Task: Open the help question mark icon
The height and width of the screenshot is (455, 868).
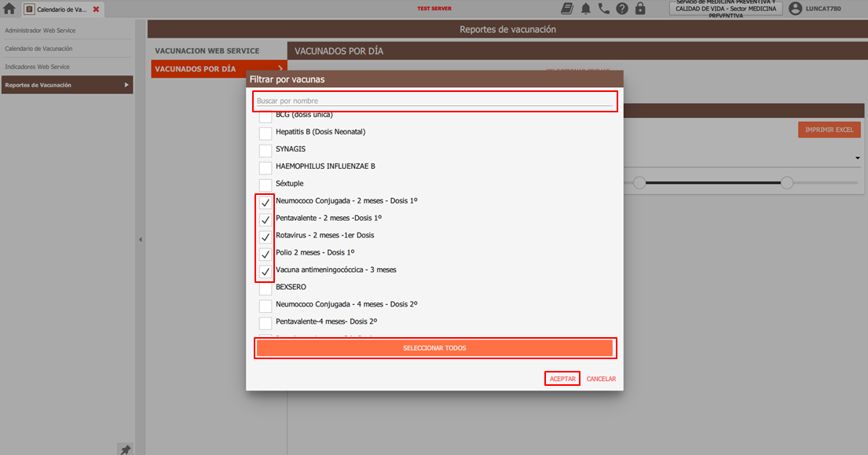Action: tap(622, 9)
